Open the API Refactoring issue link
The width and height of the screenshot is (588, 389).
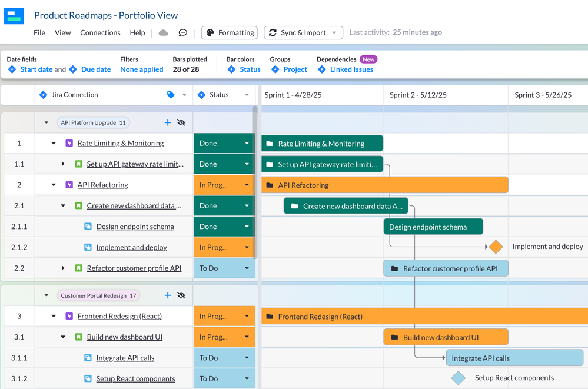pyautogui.click(x=103, y=185)
